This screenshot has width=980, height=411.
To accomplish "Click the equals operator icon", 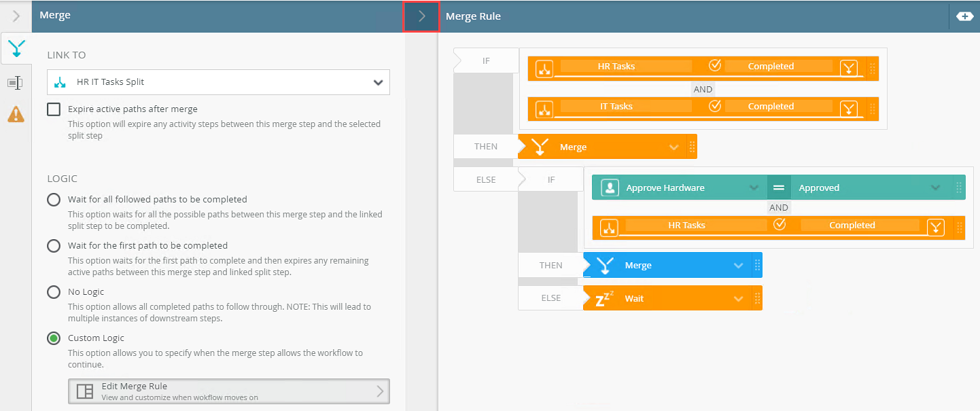I will pyautogui.click(x=778, y=187).
